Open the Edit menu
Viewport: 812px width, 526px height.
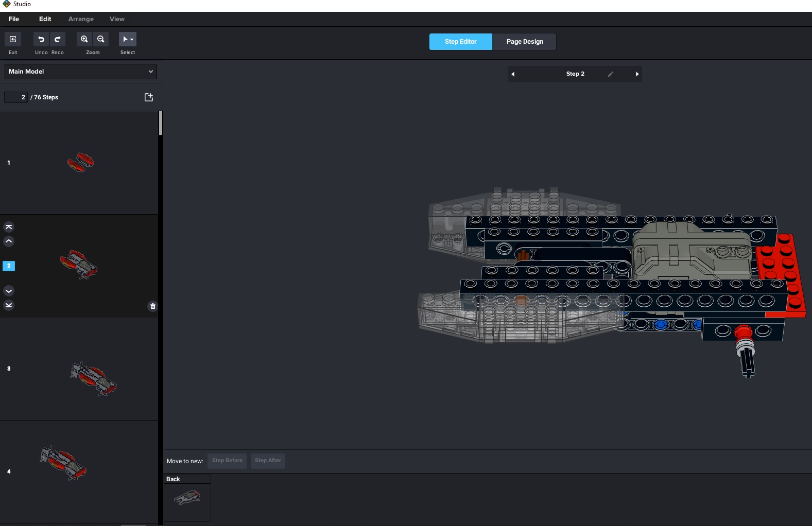(x=45, y=19)
